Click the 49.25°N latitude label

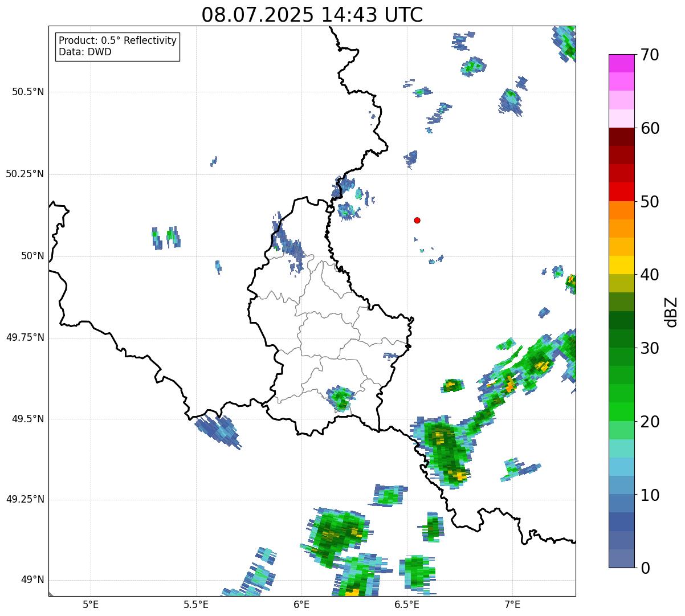tap(25, 500)
